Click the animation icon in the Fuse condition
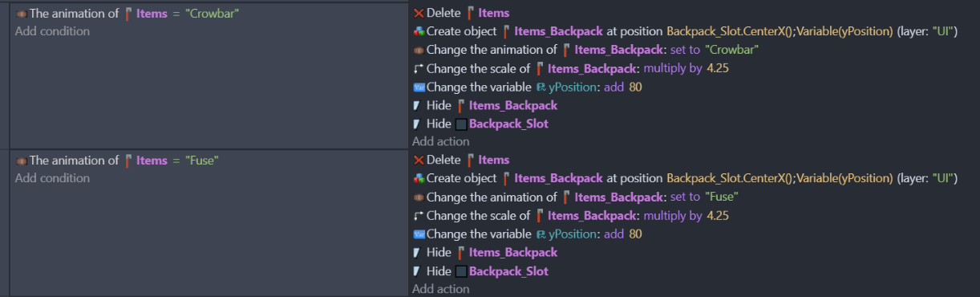 pos(22,161)
